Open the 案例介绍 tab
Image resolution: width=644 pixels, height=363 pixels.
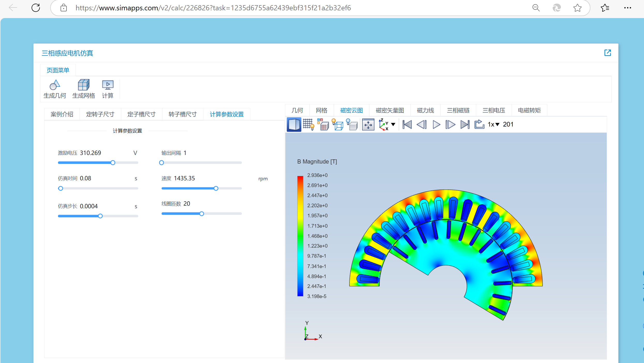coord(62,114)
